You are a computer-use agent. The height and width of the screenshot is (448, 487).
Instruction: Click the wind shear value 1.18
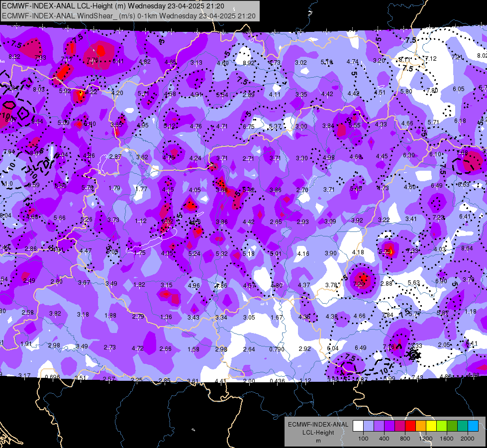(471, 312)
